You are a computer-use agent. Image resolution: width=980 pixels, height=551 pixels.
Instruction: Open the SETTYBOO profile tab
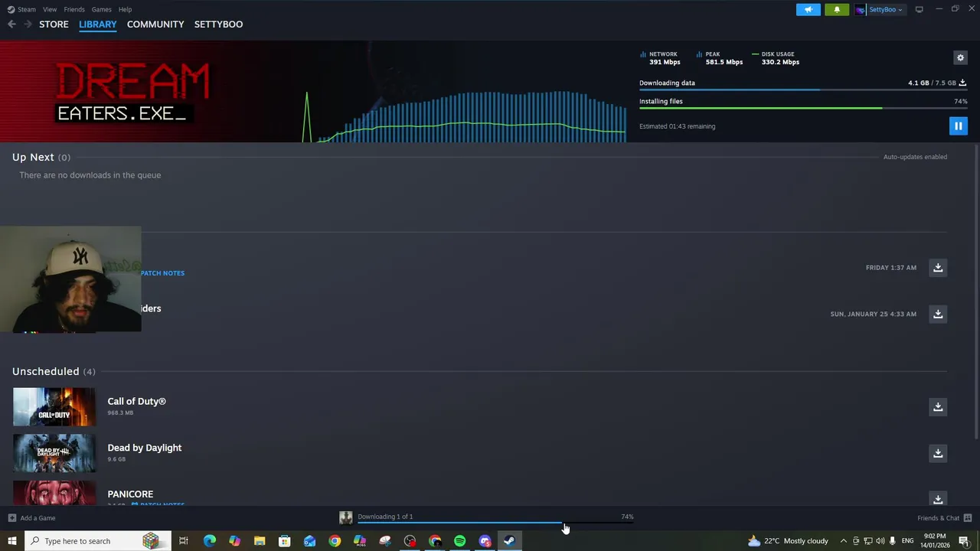click(x=218, y=24)
